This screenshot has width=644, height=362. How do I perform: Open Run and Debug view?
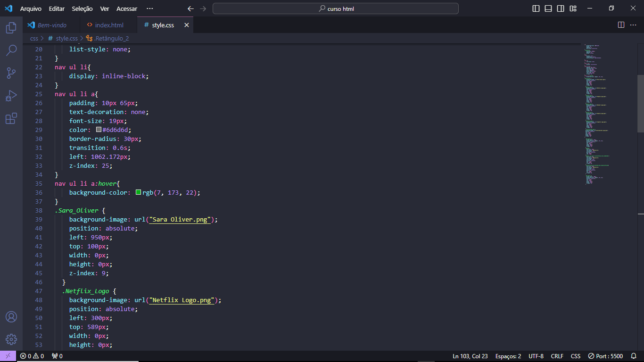(11, 96)
